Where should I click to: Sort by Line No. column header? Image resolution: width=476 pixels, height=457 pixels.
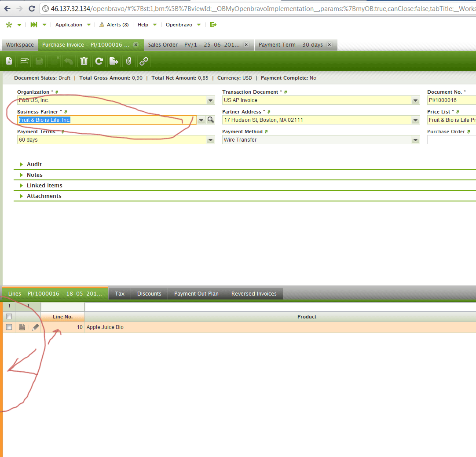point(62,317)
